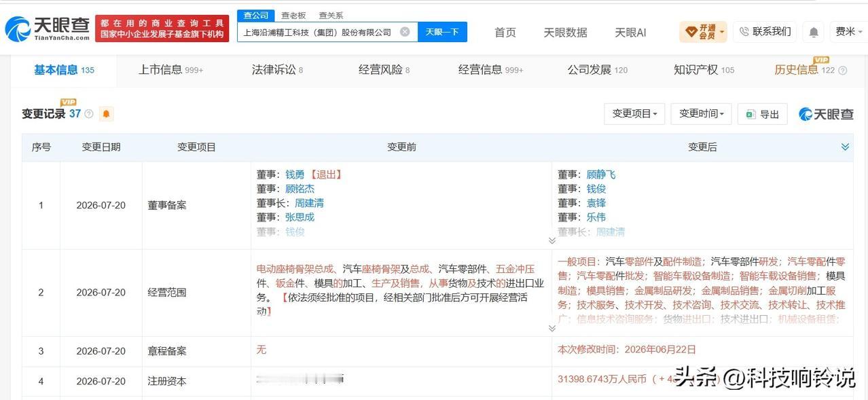Open 天眼AI in top navigation
Screen dimensions: 868x400
point(630,33)
